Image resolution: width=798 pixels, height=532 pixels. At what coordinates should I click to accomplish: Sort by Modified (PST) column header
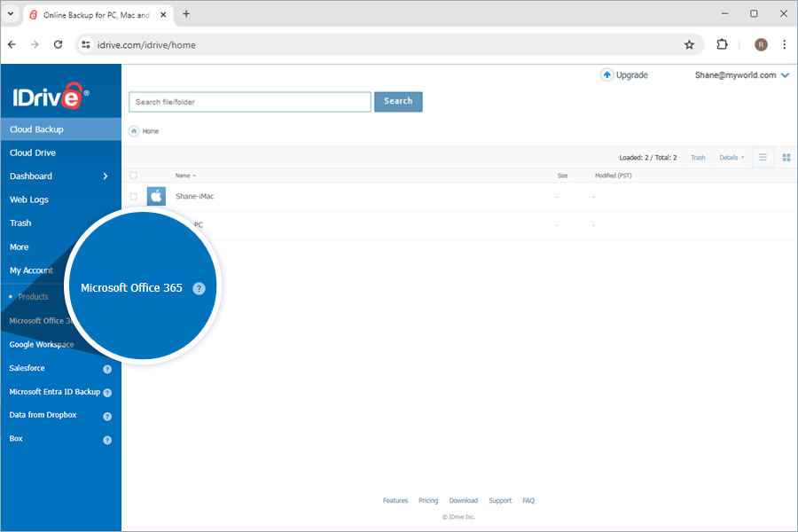(614, 176)
